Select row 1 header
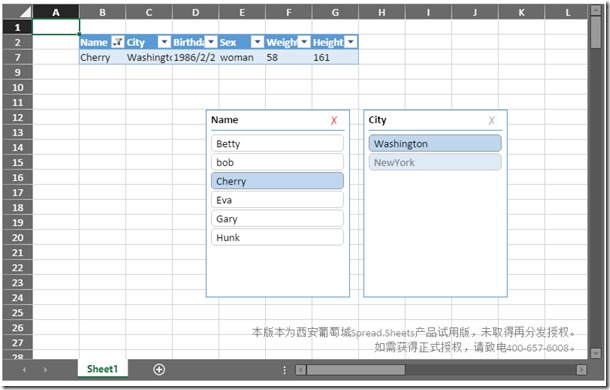The image size is (610, 390). pyautogui.click(x=18, y=27)
